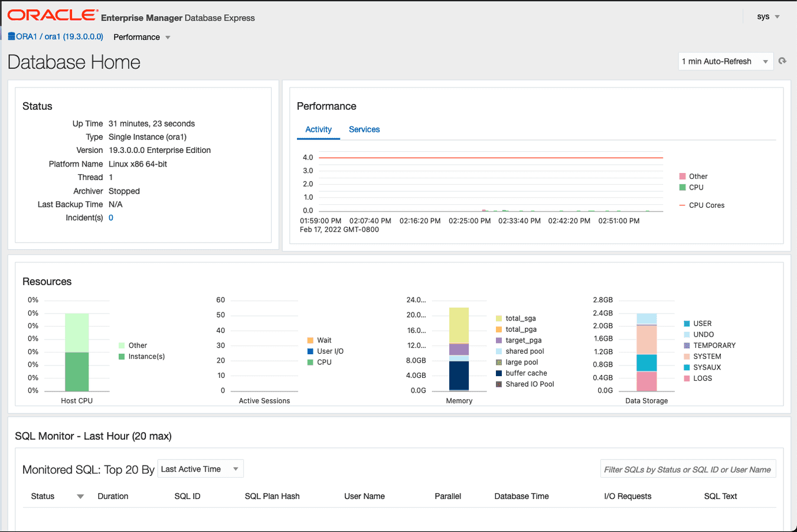The height and width of the screenshot is (532, 797).
Task: Click the shared pool legend swatch
Action: [499, 351]
